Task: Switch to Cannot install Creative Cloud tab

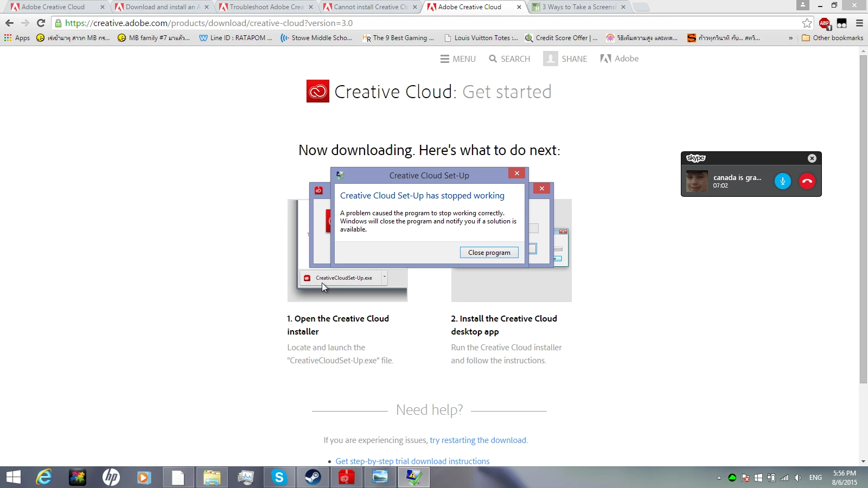Action: [368, 7]
